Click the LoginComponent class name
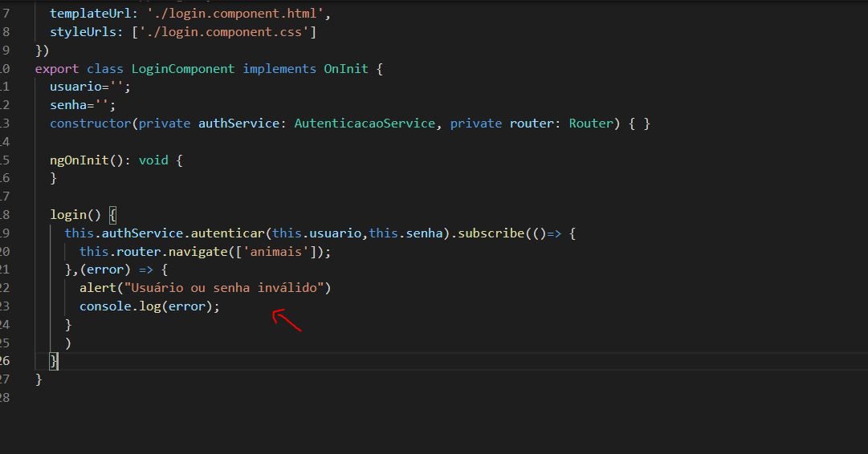 point(183,69)
